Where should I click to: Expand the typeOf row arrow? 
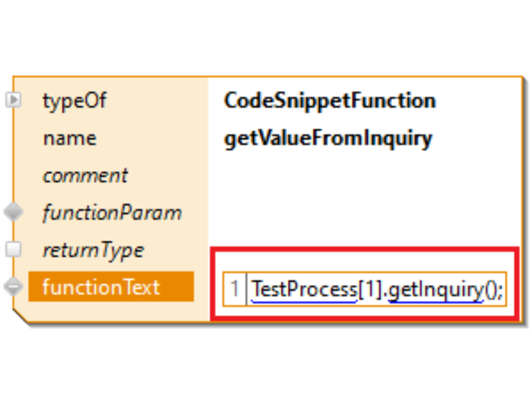coord(13,100)
